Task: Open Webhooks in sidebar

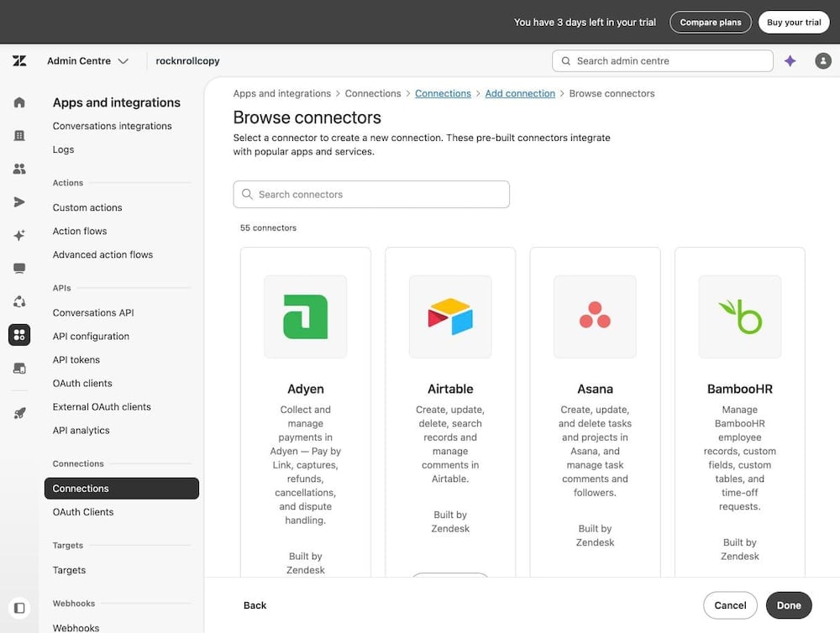Action: [x=76, y=628]
